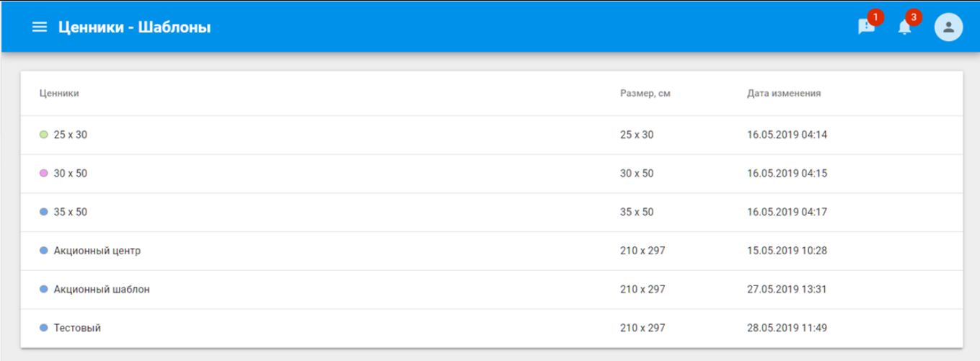980x361 pixels.
Task: Click the green dot beside 25 x 30
Action: 43,135
